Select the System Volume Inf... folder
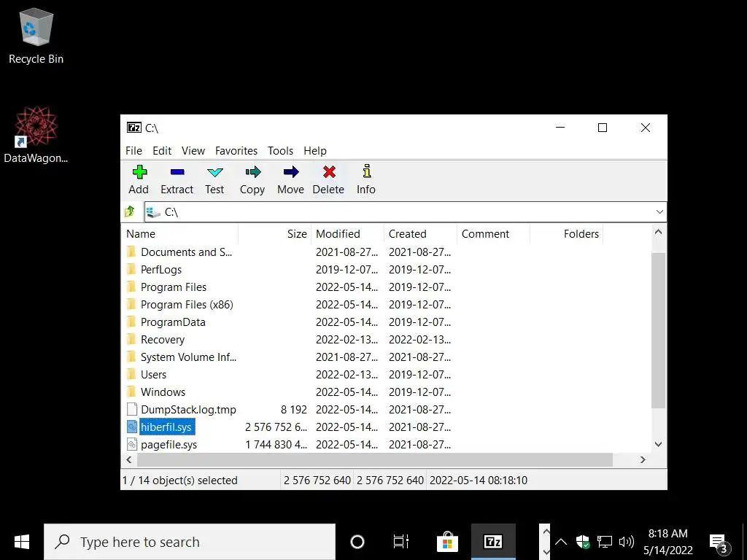747x560 pixels. click(182, 357)
